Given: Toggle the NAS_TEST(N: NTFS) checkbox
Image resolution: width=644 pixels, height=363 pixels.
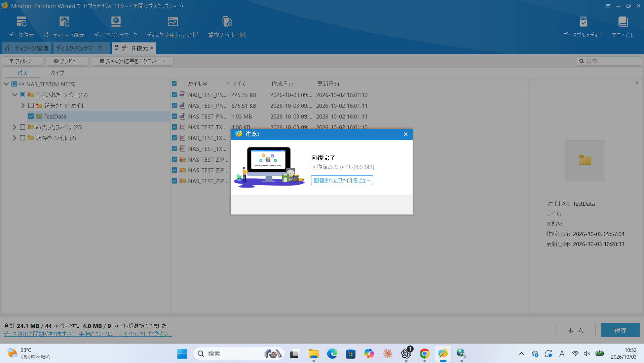Looking at the screenshot, I should point(14,84).
